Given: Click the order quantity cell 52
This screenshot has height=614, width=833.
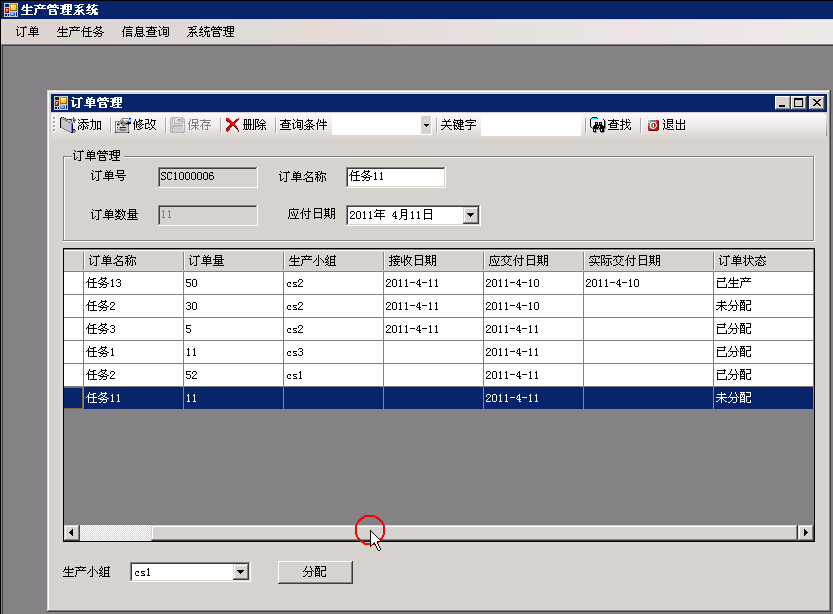Looking at the screenshot, I should (x=233, y=375).
